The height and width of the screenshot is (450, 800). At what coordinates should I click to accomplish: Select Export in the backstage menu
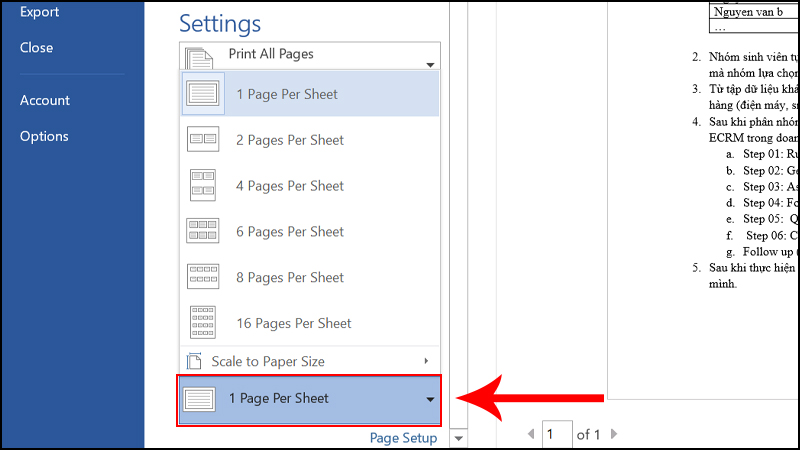(39, 12)
